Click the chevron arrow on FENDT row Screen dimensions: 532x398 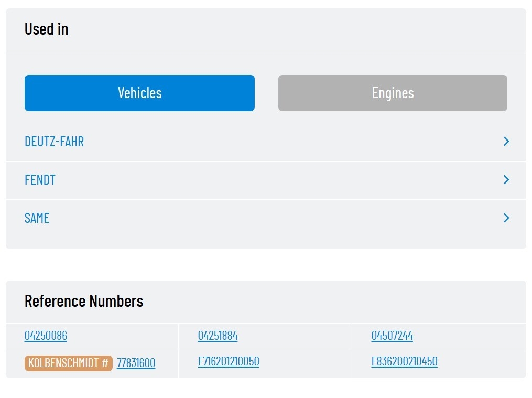coord(506,180)
